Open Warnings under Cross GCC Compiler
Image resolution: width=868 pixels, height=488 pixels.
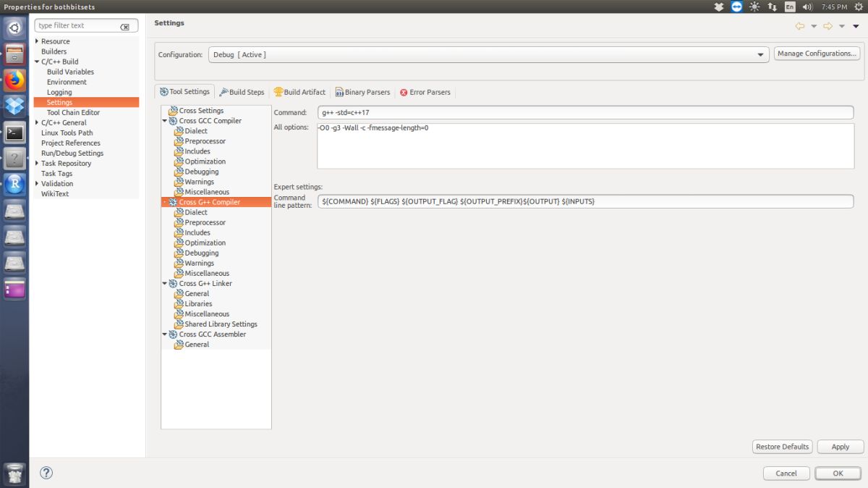[x=200, y=182]
